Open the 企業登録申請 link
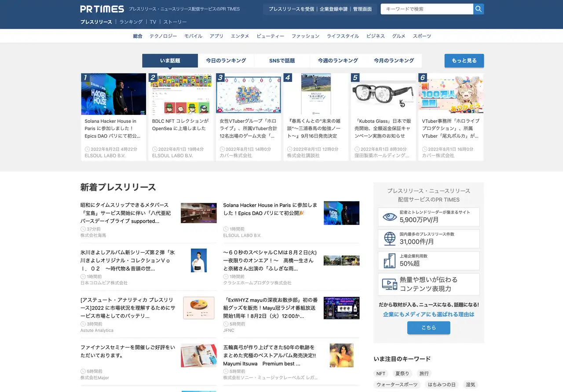Viewport: 563px width, 392px height. coord(333,9)
